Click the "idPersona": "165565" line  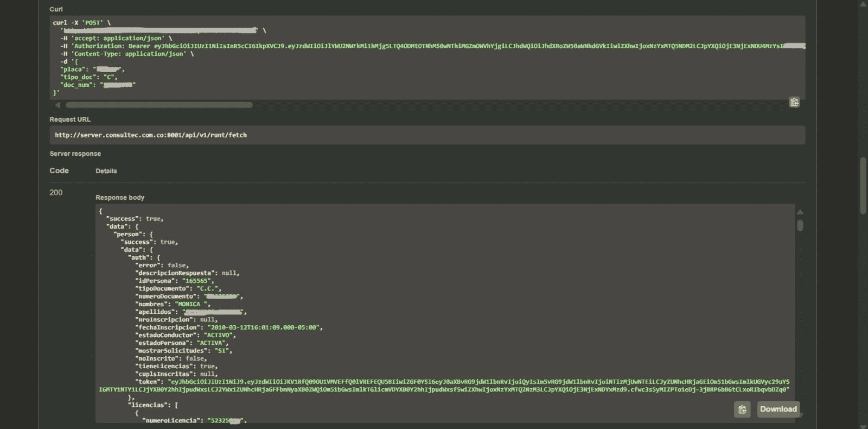175,281
